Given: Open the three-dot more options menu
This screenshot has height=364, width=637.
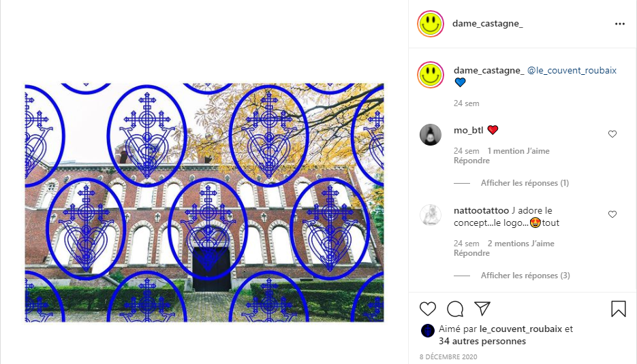Looking at the screenshot, I should [x=619, y=24].
